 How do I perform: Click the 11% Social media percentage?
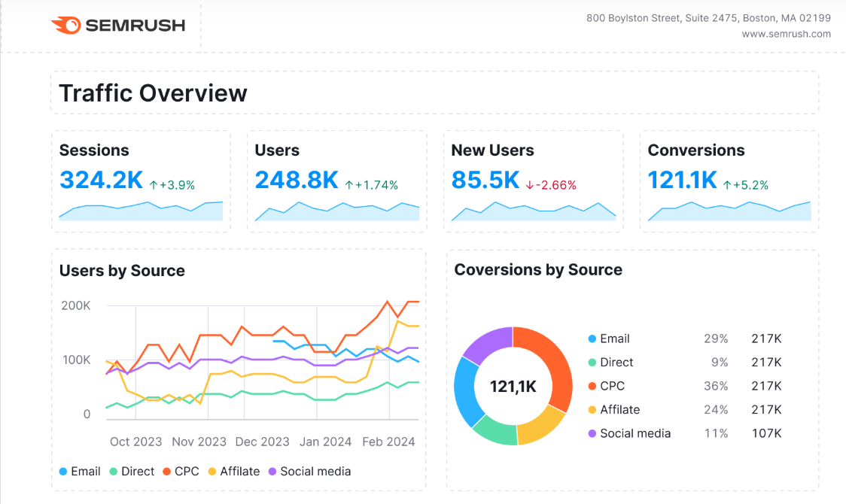point(716,433)
